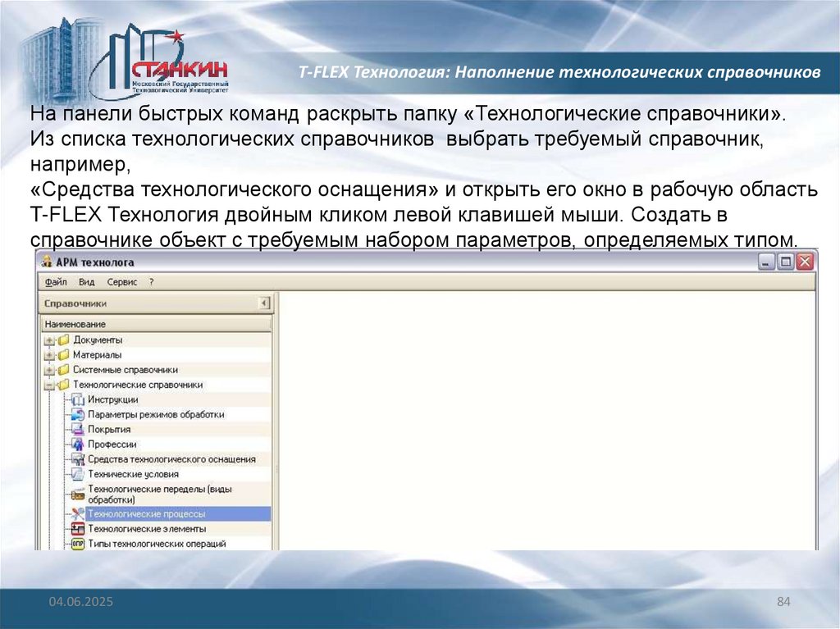The height and width of the screenshot is (629, 840).
Task: Close the АРМ технолога window
Action: coord(805,262)
